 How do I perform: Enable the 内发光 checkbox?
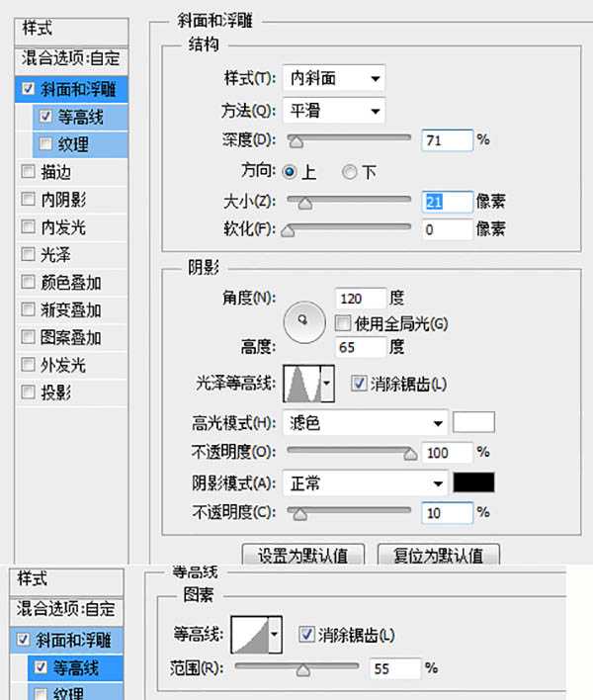coord(28,226)
